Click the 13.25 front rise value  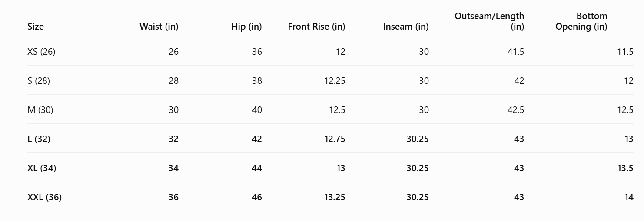(x=335, y=197)
